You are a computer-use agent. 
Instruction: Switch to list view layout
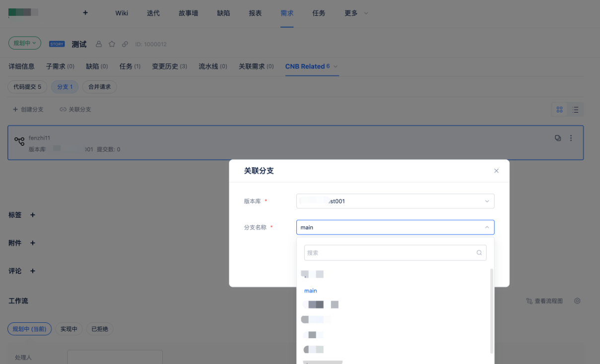(576, 109)
